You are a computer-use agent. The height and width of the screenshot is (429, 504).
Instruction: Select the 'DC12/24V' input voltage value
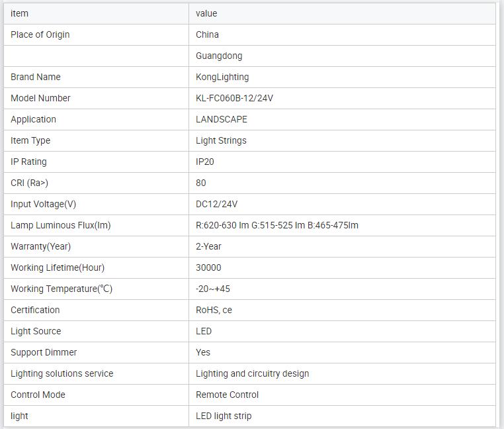[x=217, y=204]
